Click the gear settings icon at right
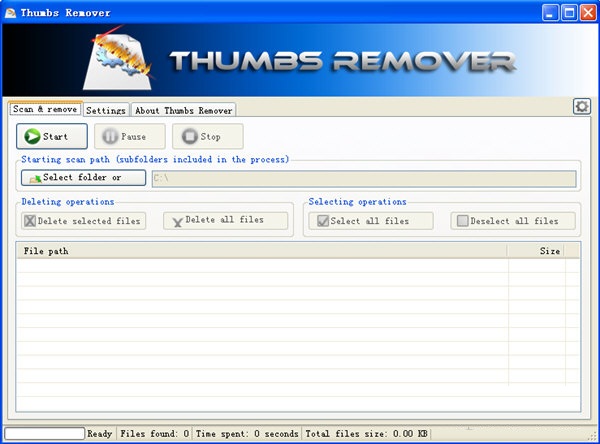 click(581, 106)
